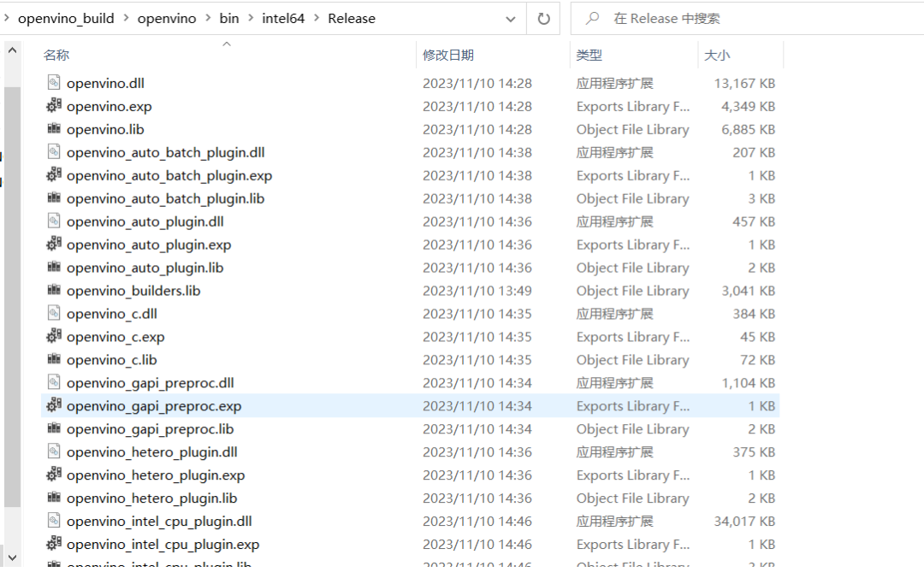The width and height of the screenshot is (924, 578).
Task: Click the openvino_gapi_preproc.lib library icon
Action: [x=54, y=428]
